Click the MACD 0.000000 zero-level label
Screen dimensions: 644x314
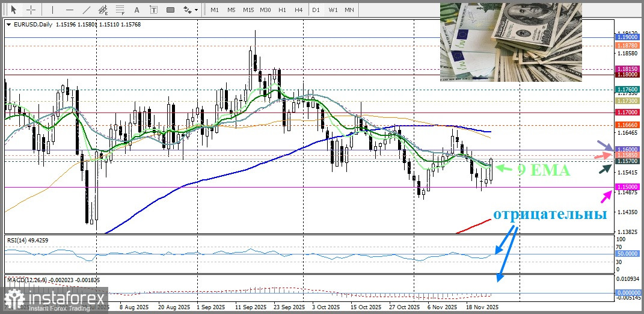(x=627, y=292)
